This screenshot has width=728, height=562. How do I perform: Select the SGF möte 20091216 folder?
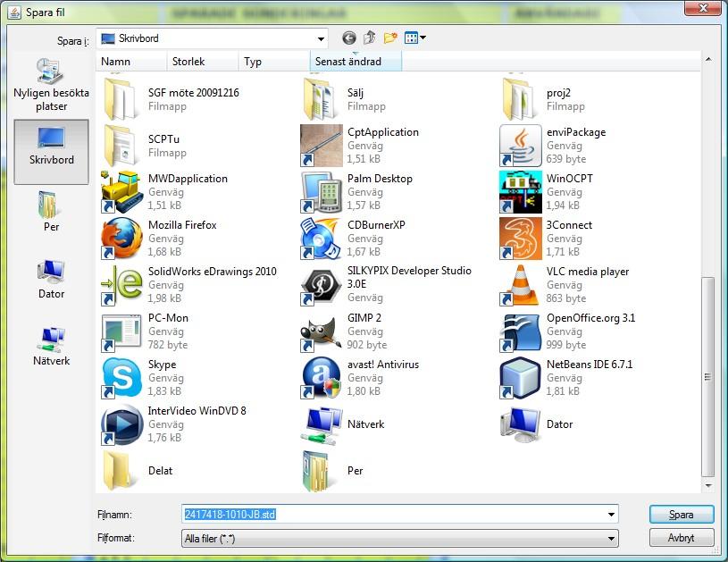tap(171, 99)
